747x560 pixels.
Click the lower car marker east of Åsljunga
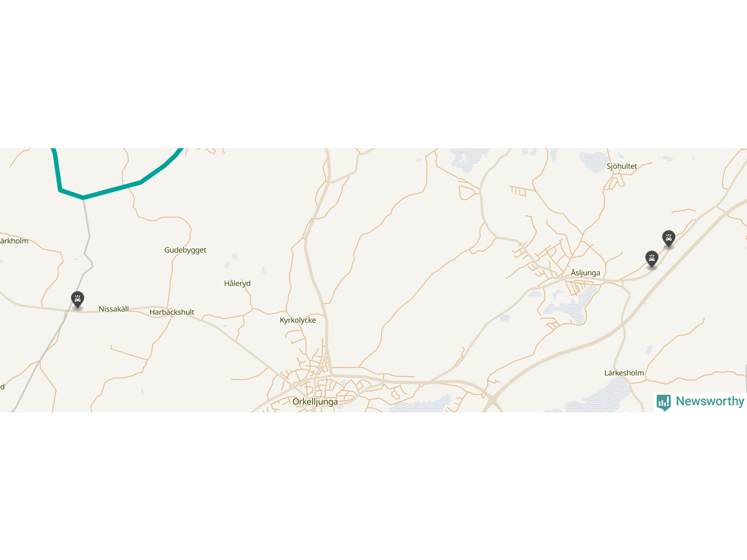(652, 259)
